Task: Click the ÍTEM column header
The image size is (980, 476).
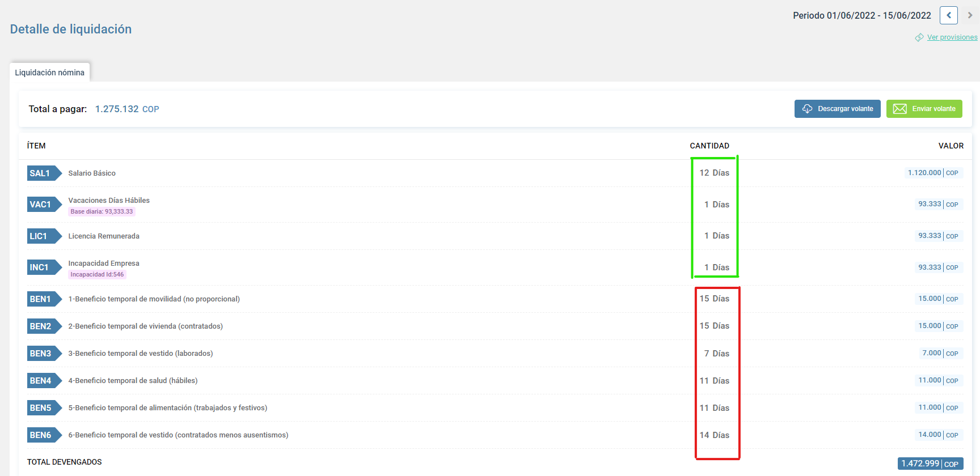Action: (x=36, y=146)
